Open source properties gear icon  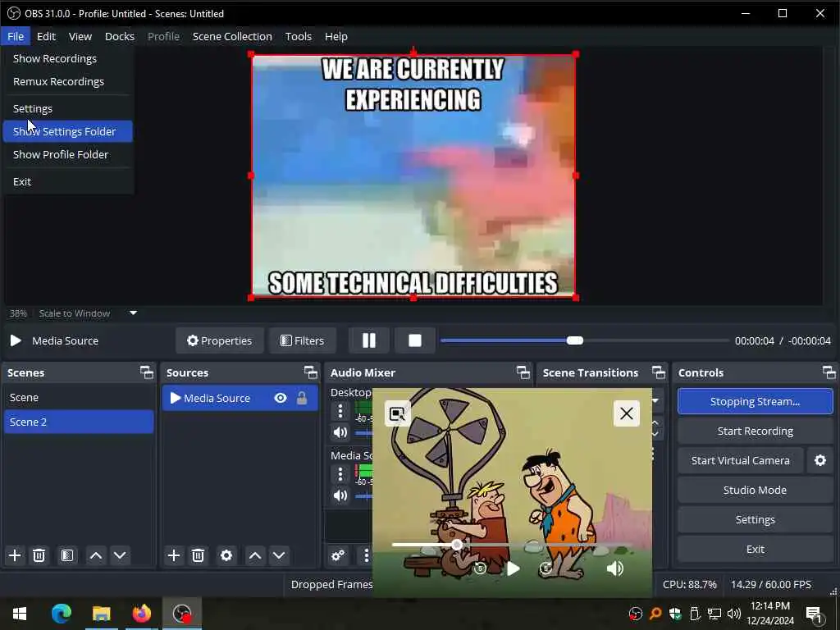pos(226,555)
